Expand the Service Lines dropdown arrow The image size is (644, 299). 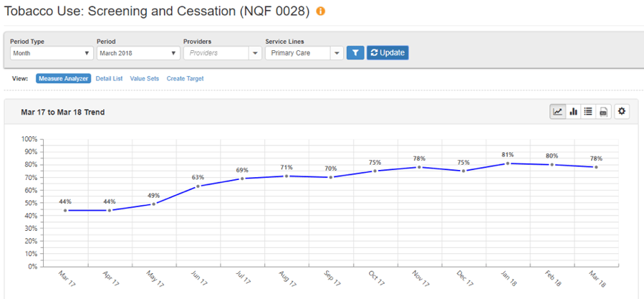(x=337, y=53)
